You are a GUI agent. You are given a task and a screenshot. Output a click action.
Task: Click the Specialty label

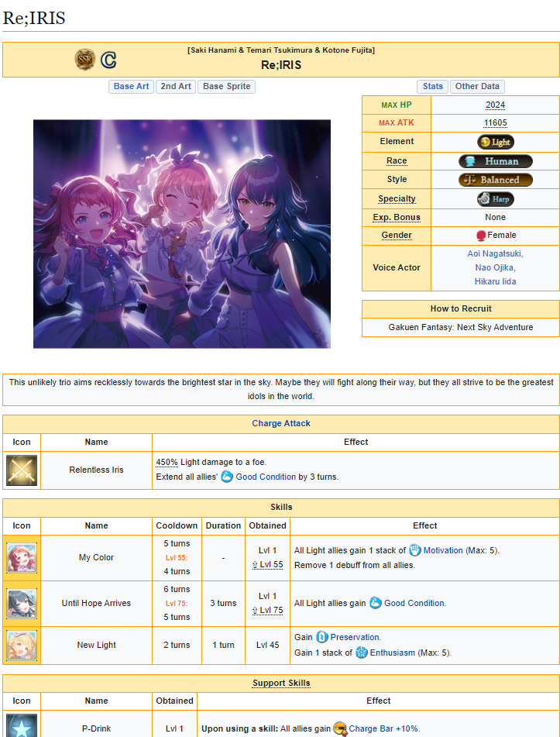tap(397, 199)
